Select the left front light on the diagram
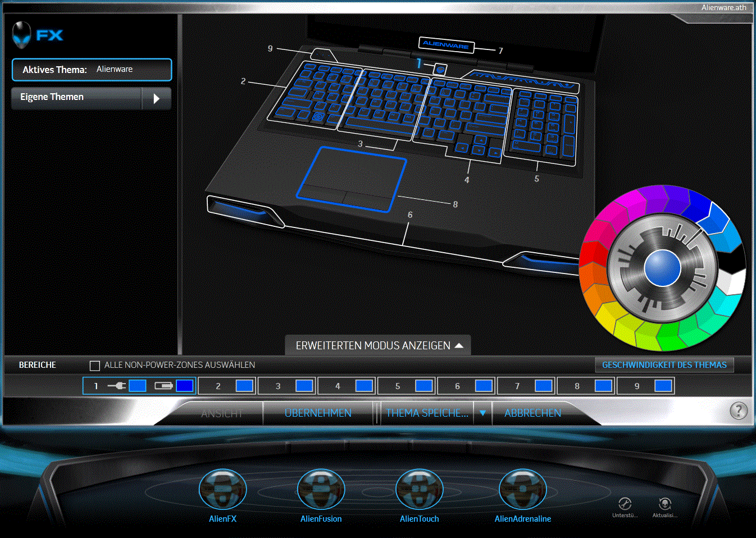756x538 pixels. pos(244,211)
